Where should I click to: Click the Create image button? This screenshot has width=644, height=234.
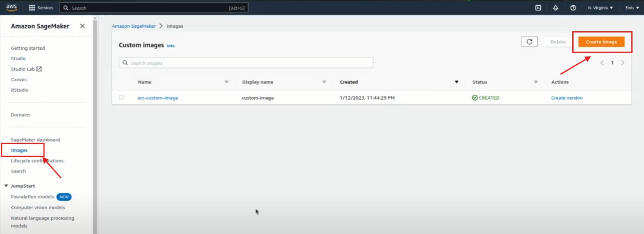(601, 42)
